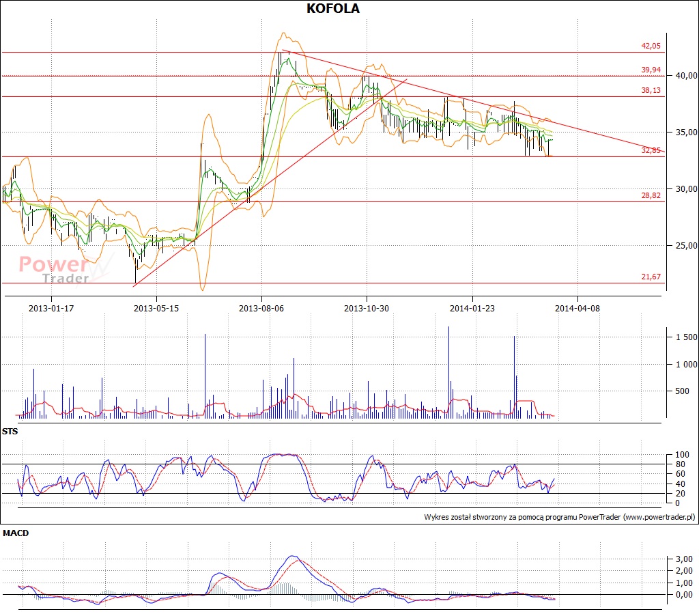Click the KOFOLA chart title

tap(333, 8)
